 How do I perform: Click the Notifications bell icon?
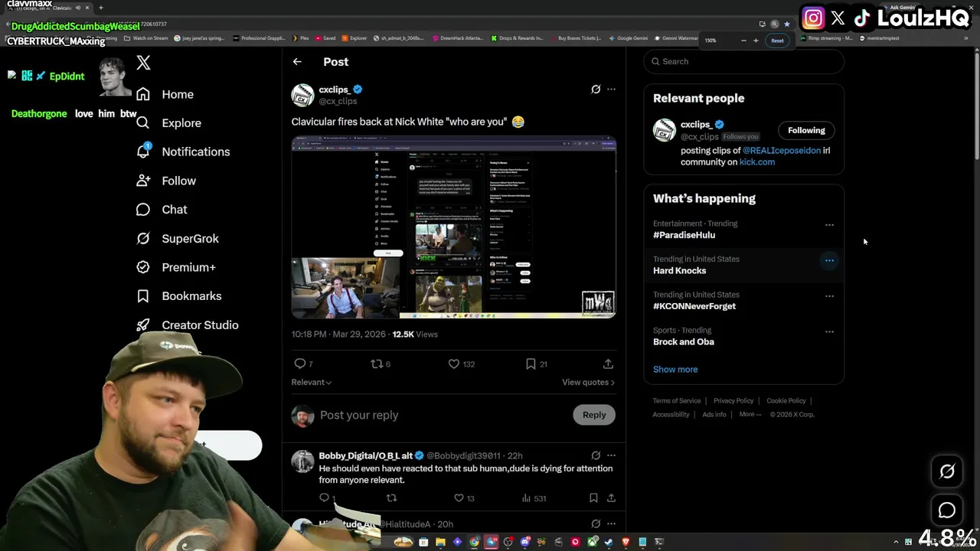pos(143,152)
